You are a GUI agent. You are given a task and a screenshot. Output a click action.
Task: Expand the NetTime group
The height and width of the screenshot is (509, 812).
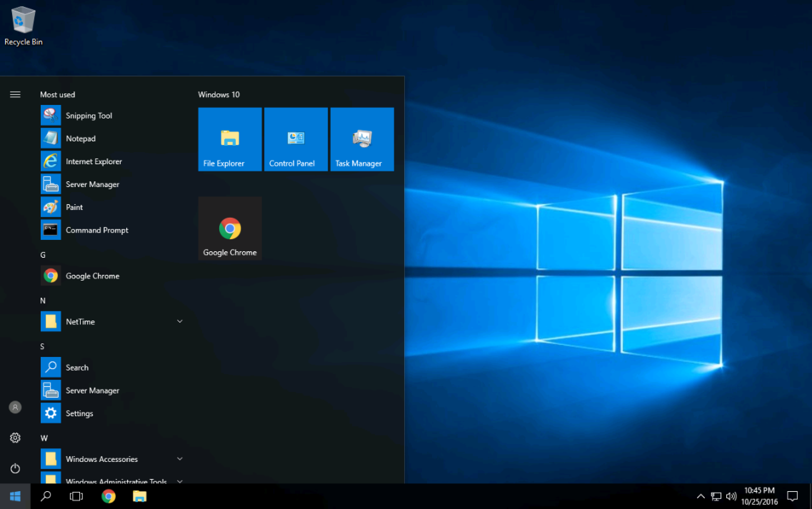(180, 322)
